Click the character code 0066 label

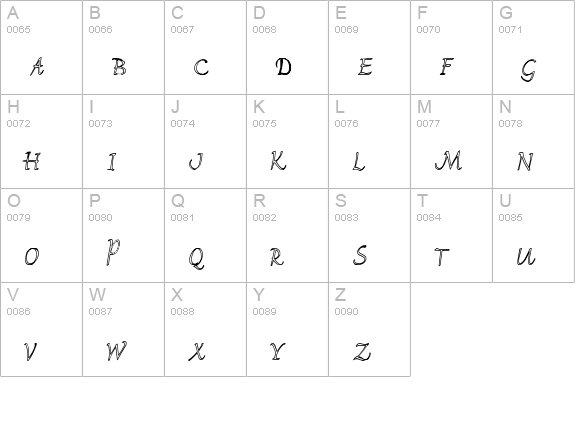[100, 30]
